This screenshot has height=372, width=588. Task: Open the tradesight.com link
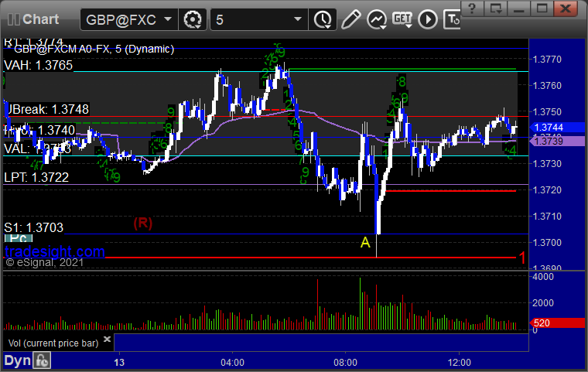coord(55,251)
